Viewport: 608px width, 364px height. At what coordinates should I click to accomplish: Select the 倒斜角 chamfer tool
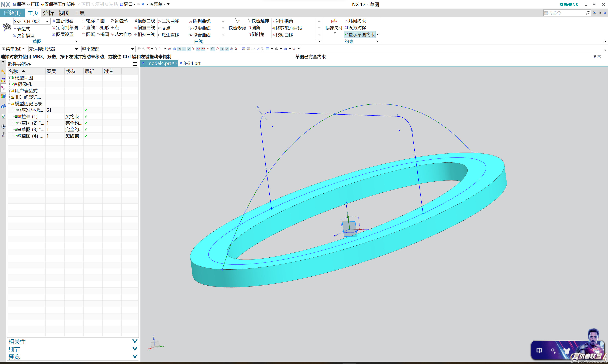256,34
